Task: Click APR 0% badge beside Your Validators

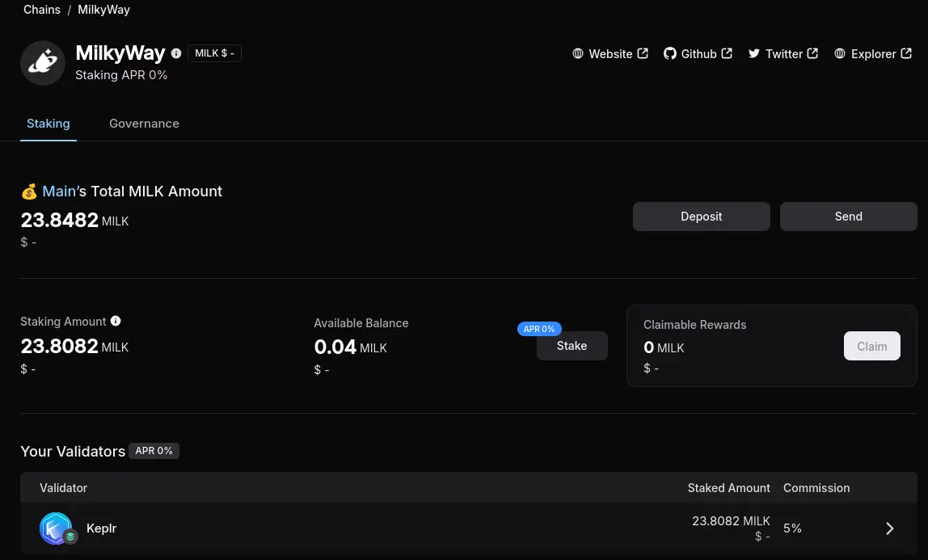Action: tap(154, 451)
